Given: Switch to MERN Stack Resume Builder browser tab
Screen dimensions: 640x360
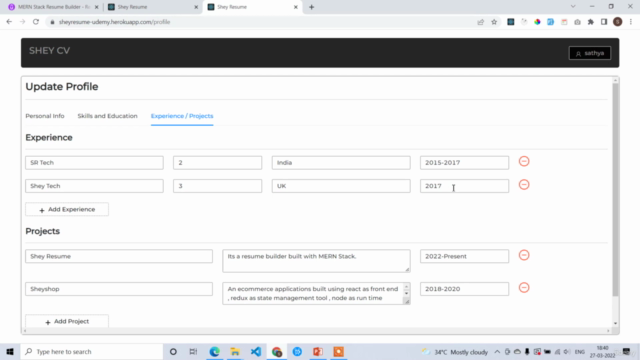Looking at the screenshot, I should pyautogui.click(x=53, y=7).
